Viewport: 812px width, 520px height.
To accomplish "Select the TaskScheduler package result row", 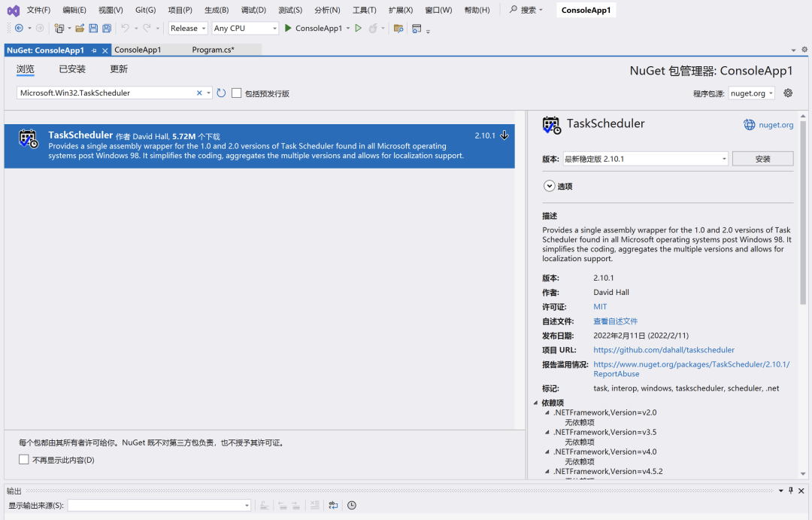I will [259, 146].
